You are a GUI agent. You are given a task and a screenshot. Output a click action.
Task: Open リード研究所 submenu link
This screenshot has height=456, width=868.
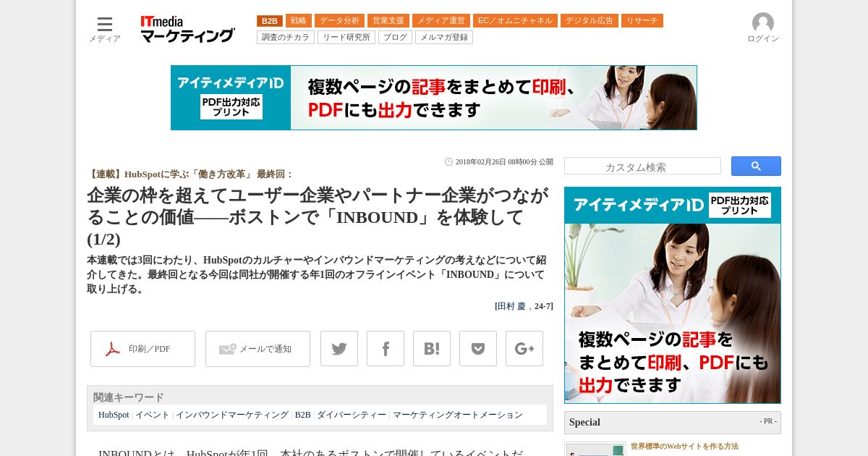(x=346, y=37)
